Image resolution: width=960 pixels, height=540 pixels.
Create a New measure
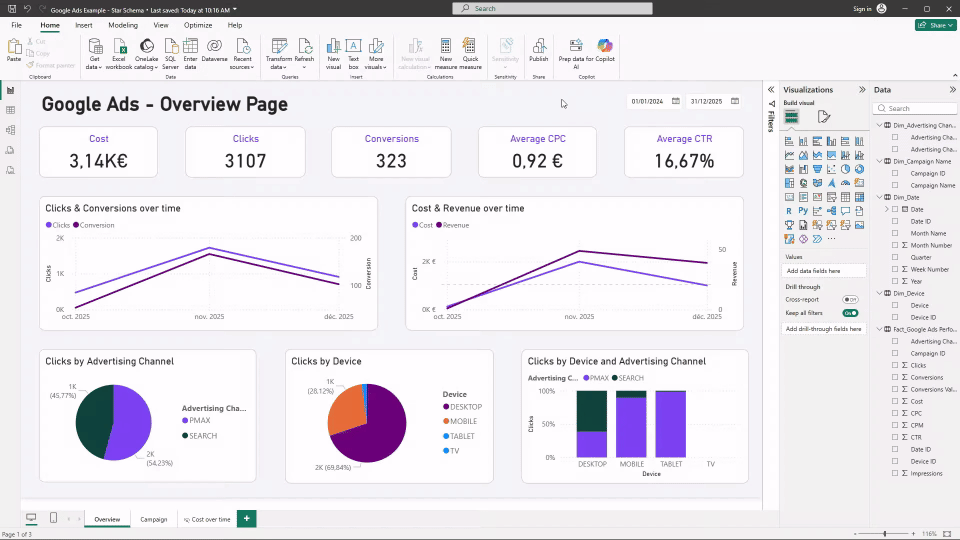(446, 54)
